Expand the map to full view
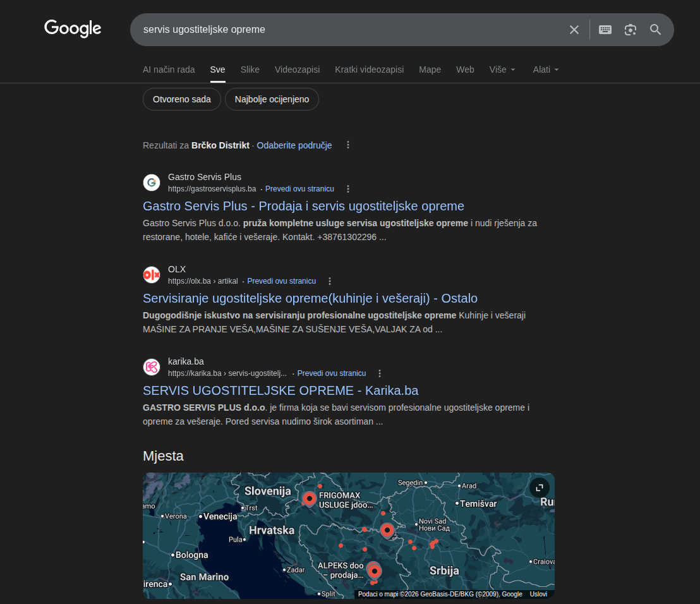This screenshot has height=604, width=700. (x=539, y=488)
